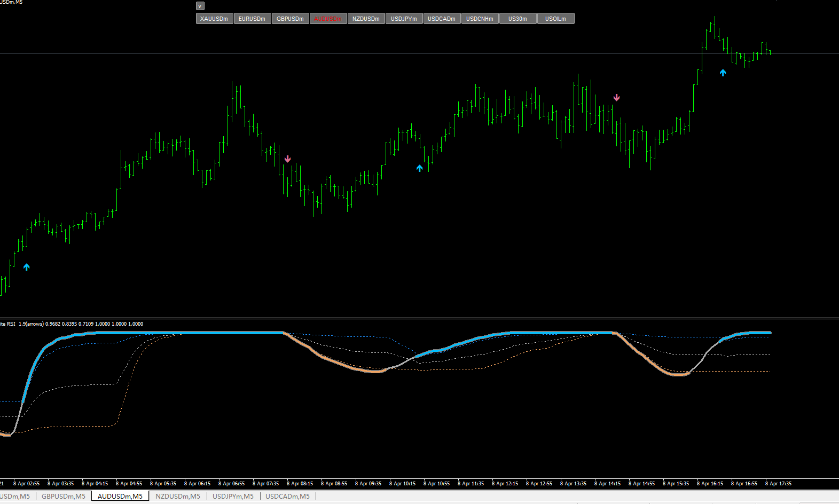Select the GBPUSDm symbol button
The height and width of the screenshot is (504, 839).
[x=290, y=19]
